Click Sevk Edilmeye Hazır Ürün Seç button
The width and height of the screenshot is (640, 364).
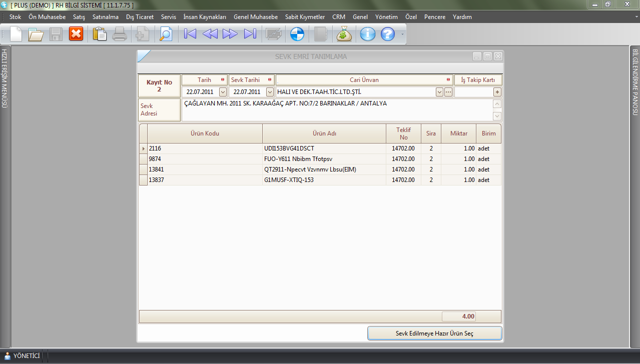[x=434, y=333]
